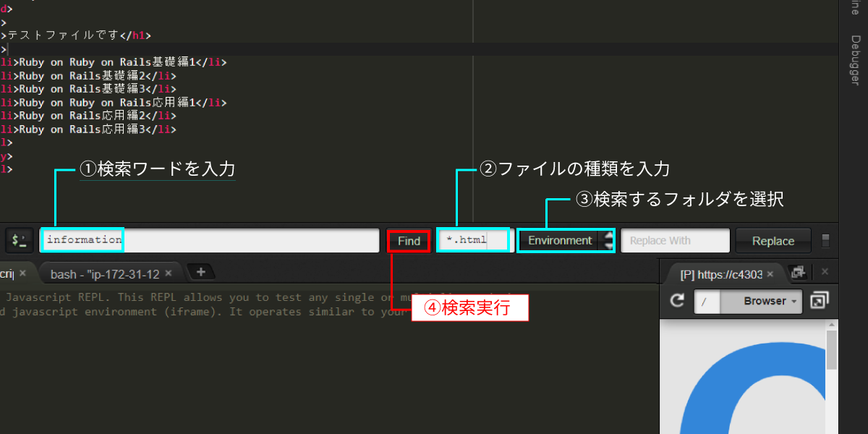The height and width of the screenshot is (434, 868).
Task: Switch to the bash ip-172-31-12 tab
Action: click(105, 274)
